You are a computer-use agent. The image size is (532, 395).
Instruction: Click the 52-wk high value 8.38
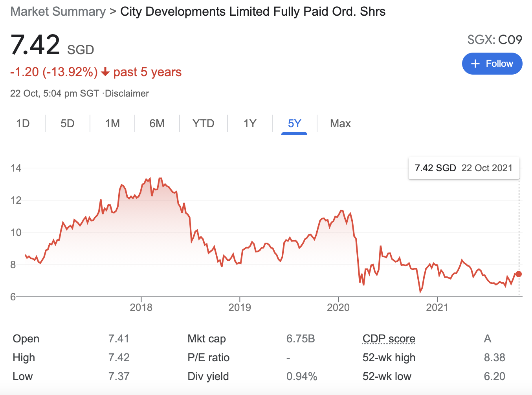pos(495,357)
